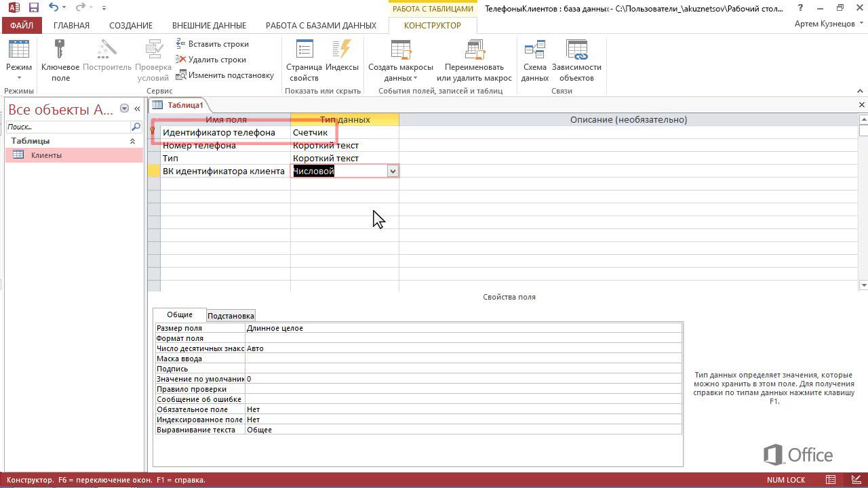The height and width of the screenshot is (488, 868).
Task: Click the Имя поля column header
Action: click(x=226, y=119)
